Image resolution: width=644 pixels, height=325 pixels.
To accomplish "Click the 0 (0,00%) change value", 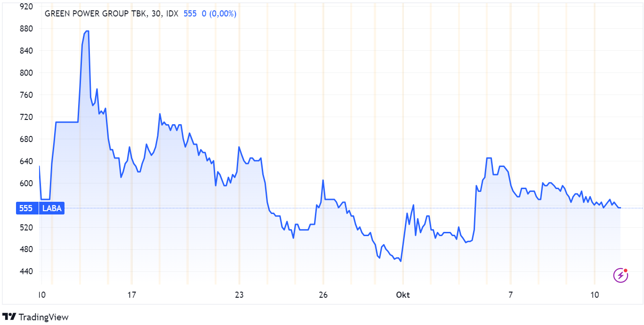I will (x=219, y=14).
